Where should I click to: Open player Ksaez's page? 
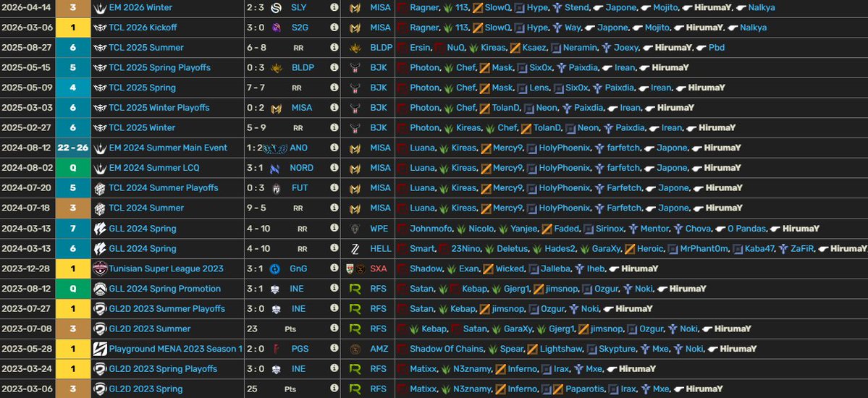(x=533, y=48)
